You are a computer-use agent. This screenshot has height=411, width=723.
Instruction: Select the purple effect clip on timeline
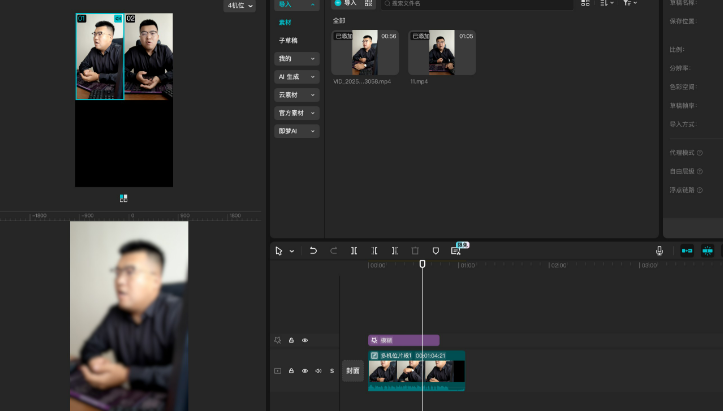[403, 340]
